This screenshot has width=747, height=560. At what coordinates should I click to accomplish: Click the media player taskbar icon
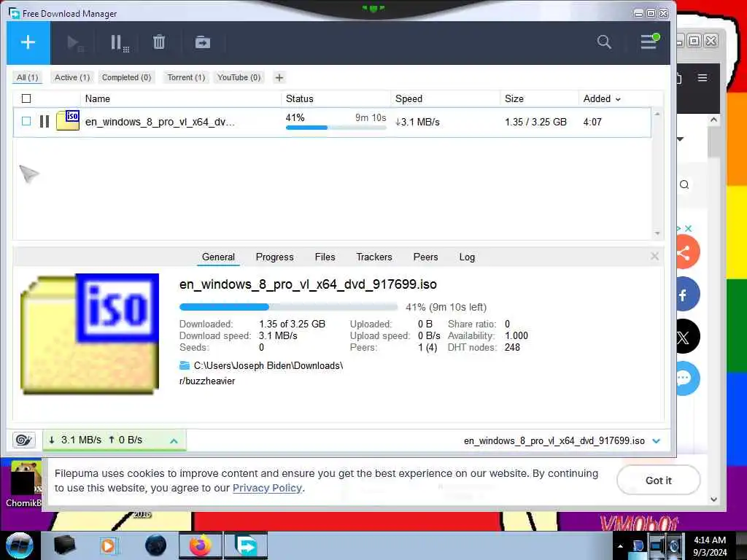point(108,545)
